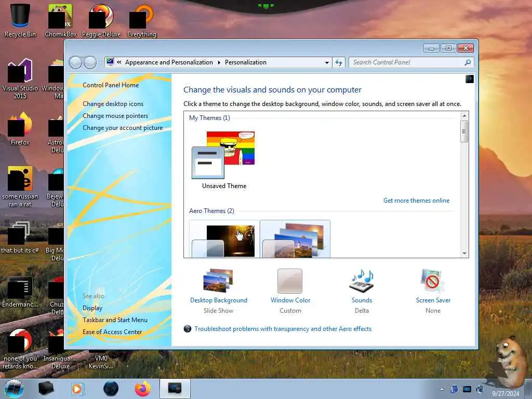The width and height of the screenshot is (532, 399).
Task: Click the Window Color label link
Action: pyautogui.click(x=290, y=300)
